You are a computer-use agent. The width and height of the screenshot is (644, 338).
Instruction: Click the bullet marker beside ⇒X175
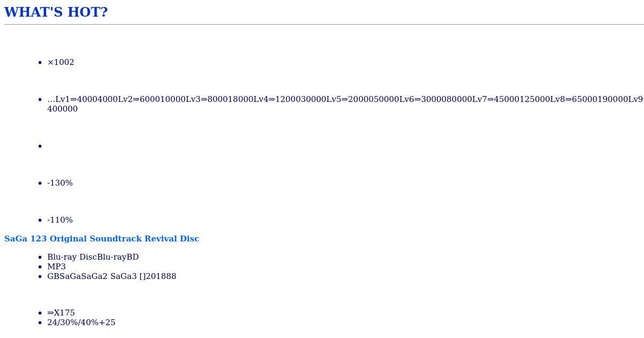tap(40, 313)
